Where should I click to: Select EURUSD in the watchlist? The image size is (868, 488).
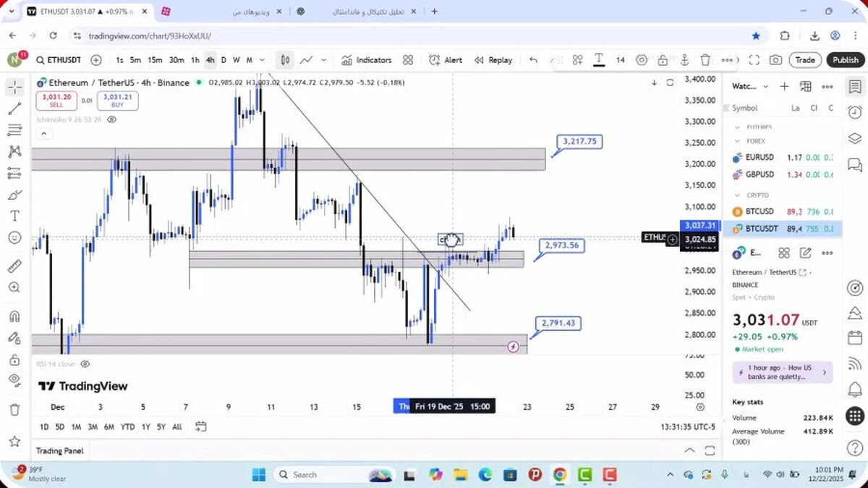pos(782,157)
